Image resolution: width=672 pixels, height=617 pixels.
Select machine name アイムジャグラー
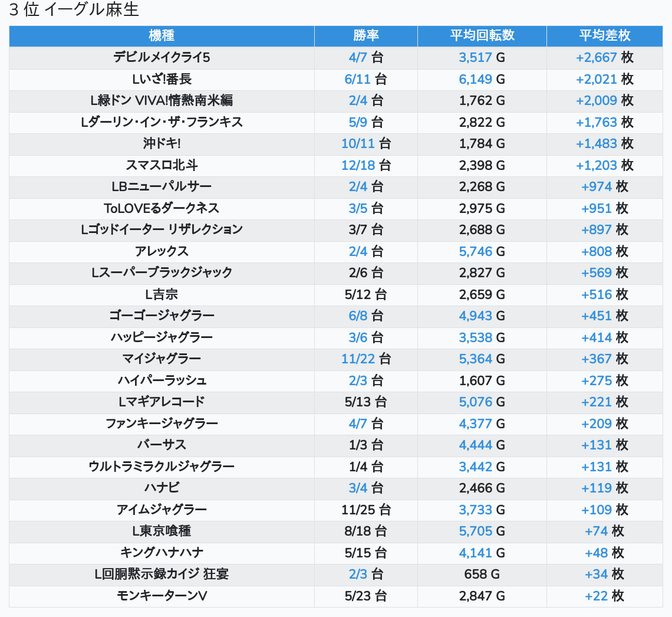pyautogui.click(x=162, y=510)
